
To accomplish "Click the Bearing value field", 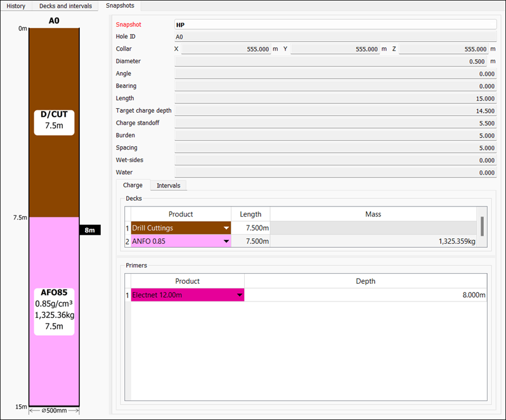I will click(335, 86).
